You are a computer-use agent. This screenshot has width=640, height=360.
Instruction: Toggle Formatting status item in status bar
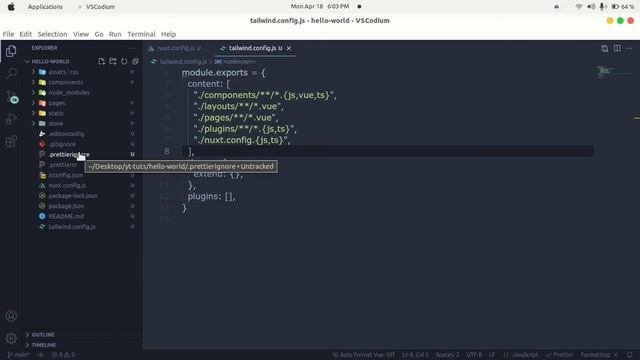pos(599,355)
